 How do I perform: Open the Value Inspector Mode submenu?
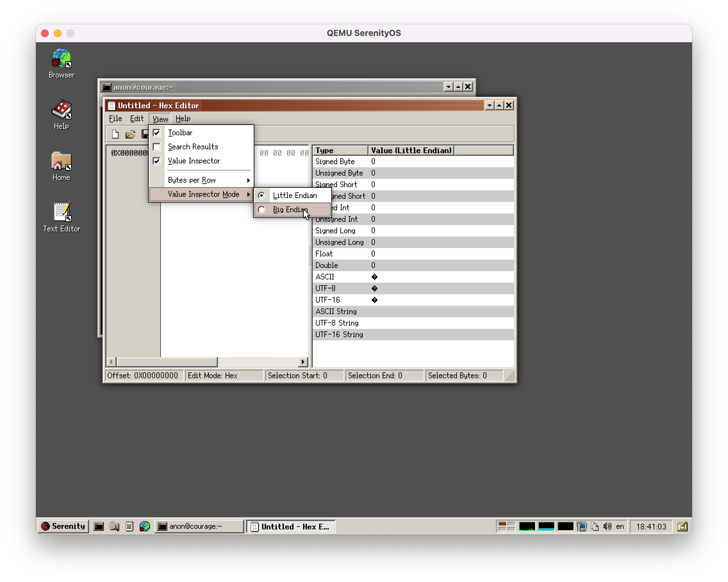click(204, 194)
